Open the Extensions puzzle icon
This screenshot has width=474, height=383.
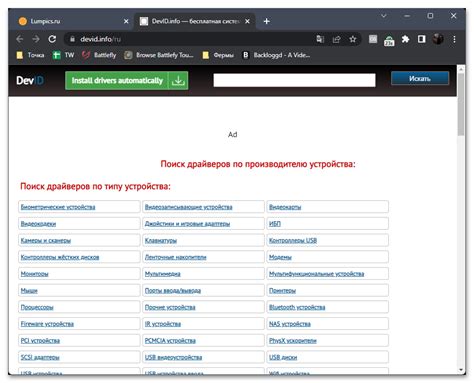[405, 39]
